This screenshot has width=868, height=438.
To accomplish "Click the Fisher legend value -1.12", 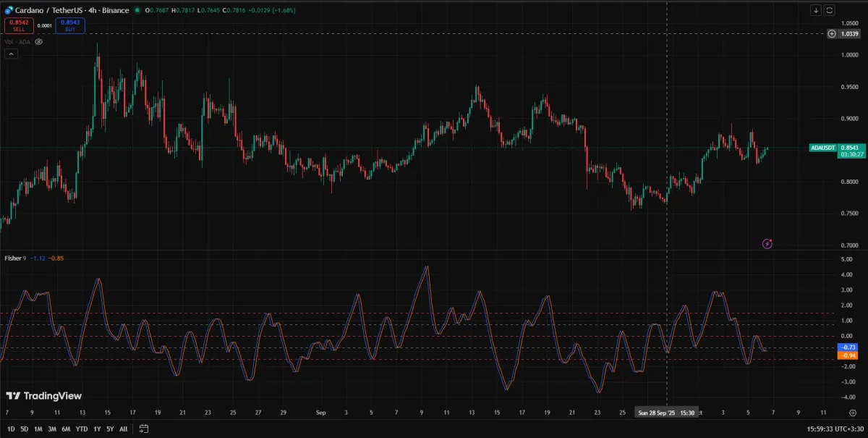I will click(36, 258).
